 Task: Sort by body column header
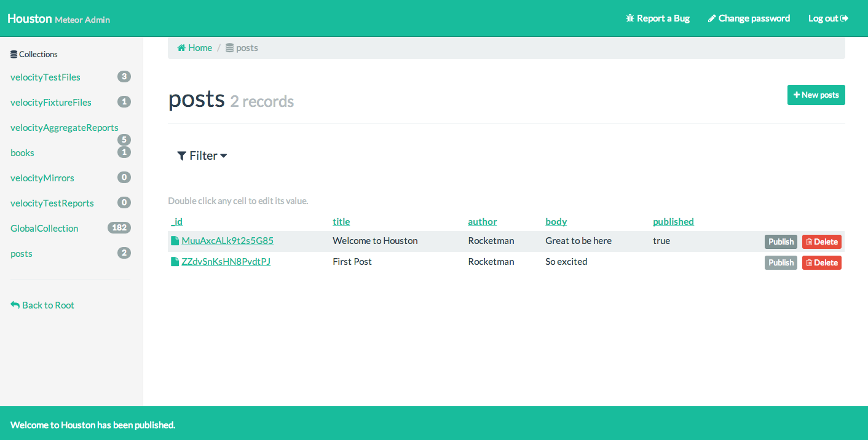pos(556,222)
